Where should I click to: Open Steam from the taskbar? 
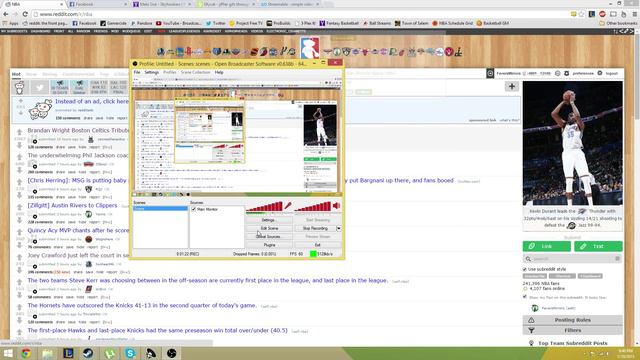[88, 353]
